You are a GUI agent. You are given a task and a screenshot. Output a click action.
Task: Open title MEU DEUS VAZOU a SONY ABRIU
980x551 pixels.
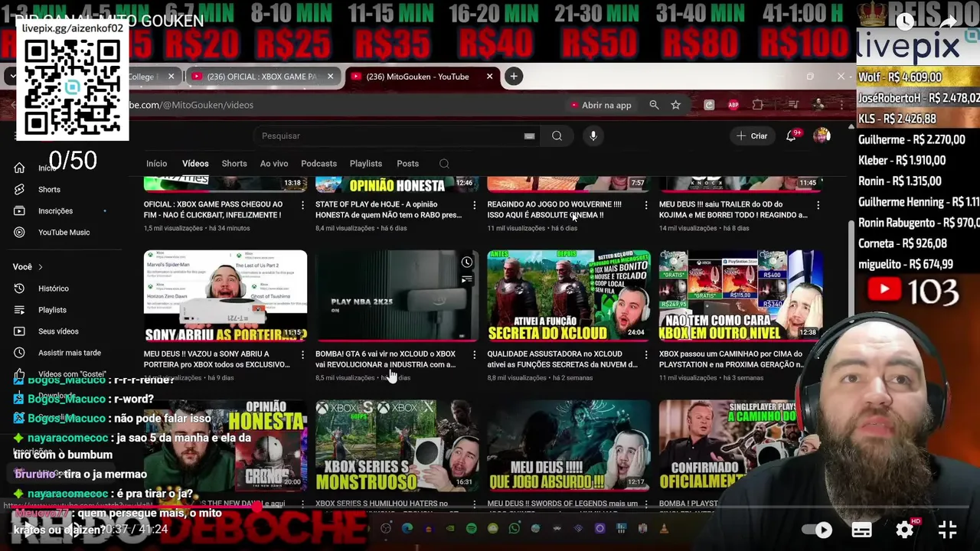point(217,359)
